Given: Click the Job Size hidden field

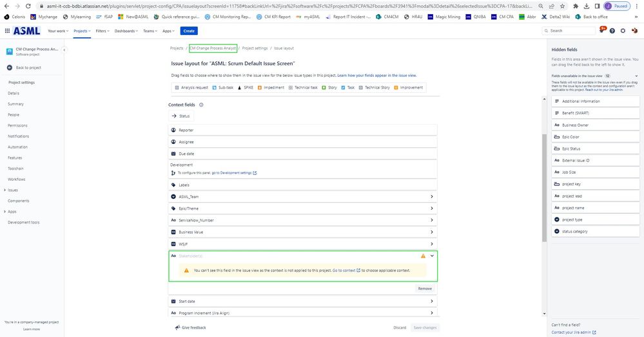Looking at the screenshot, I should point(596,172).
